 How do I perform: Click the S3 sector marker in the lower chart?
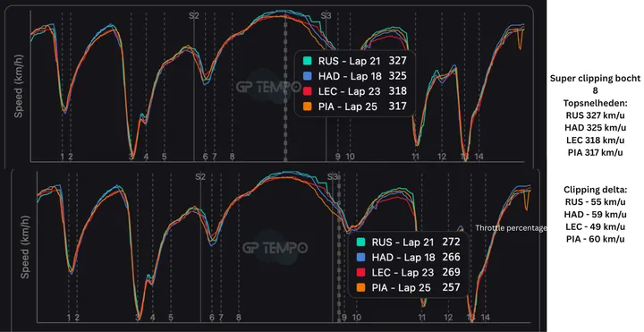[332, 176]
